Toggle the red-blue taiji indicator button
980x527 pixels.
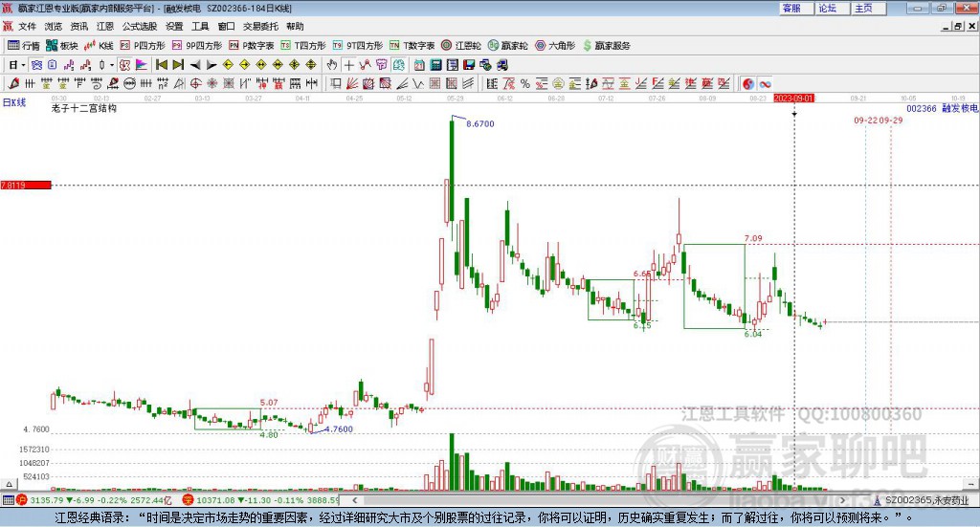click(x=748, y=83)
